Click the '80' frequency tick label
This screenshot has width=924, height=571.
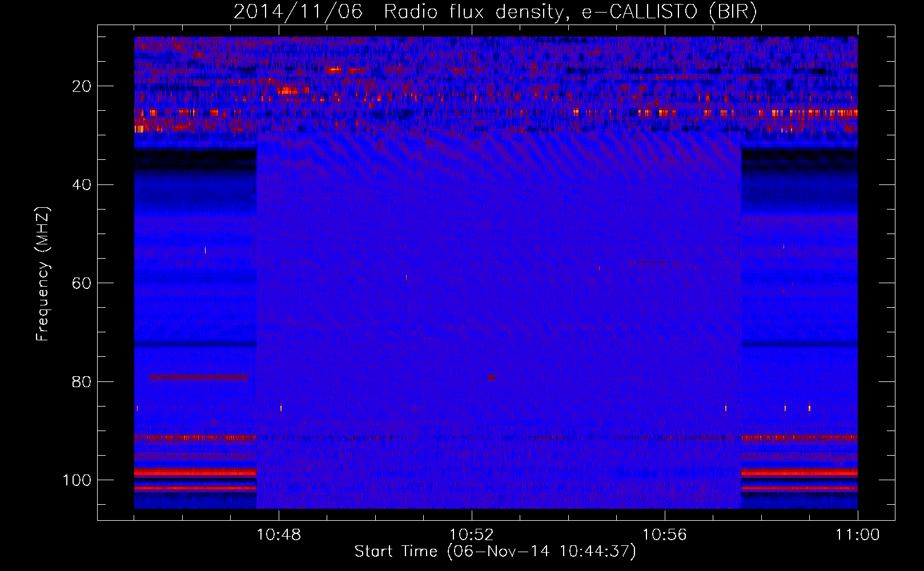click(x=82, y=381)
